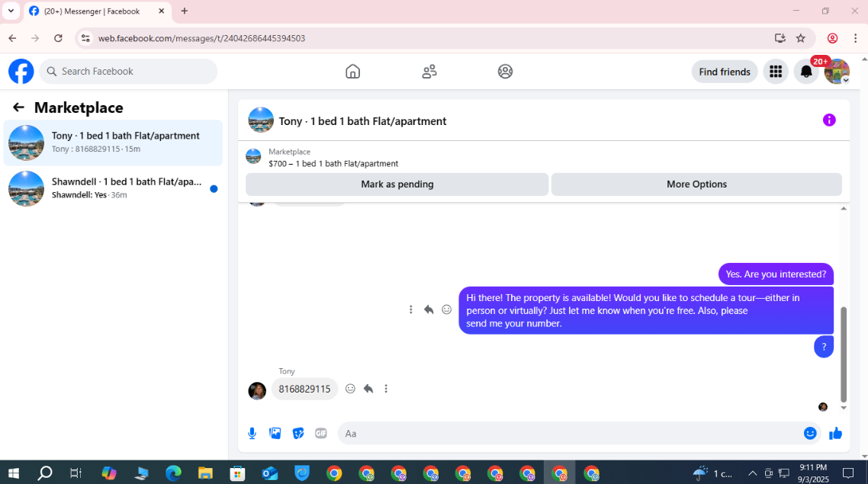
Task: Open the $700 listing link in the header
Action: tap(333, 164)
